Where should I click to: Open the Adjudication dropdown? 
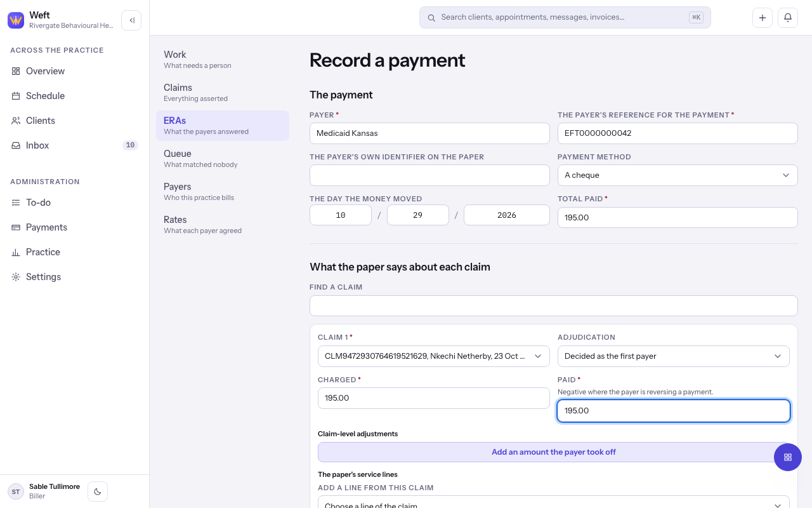point(674,356)
